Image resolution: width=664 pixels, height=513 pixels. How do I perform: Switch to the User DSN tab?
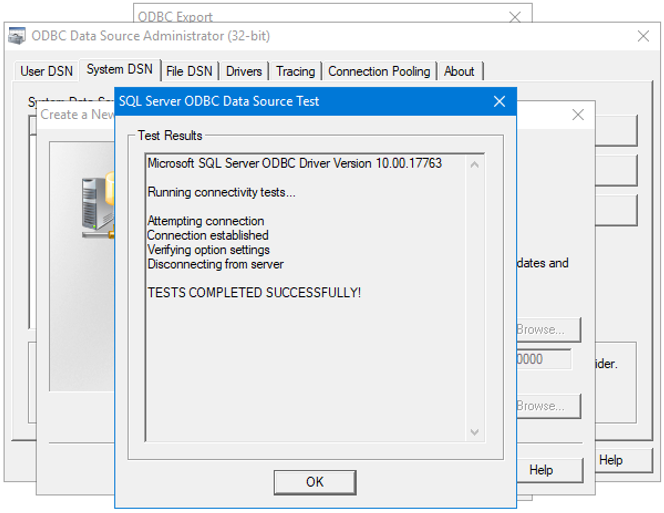click(47, 71)
